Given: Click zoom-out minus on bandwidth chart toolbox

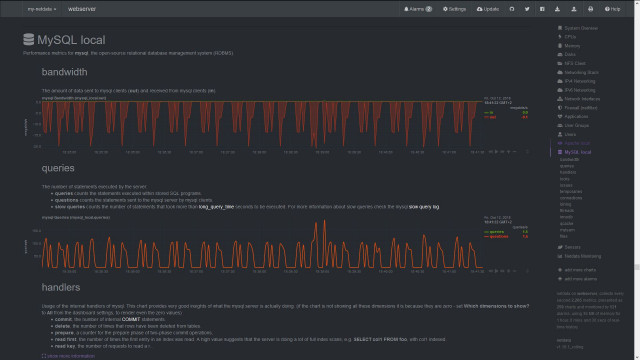Looking at the screenshot, I should [x=515, y=152].
